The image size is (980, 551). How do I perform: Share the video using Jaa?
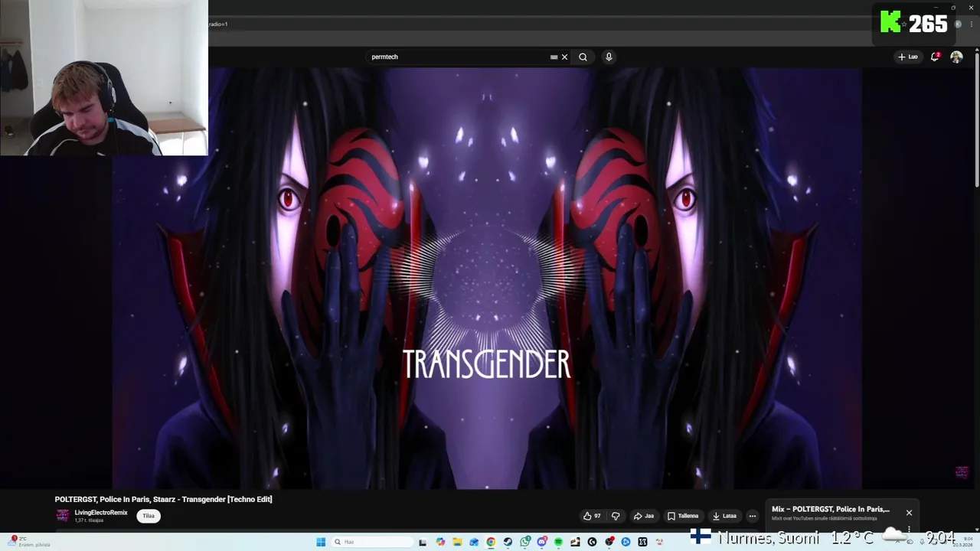tap(643, 516)
